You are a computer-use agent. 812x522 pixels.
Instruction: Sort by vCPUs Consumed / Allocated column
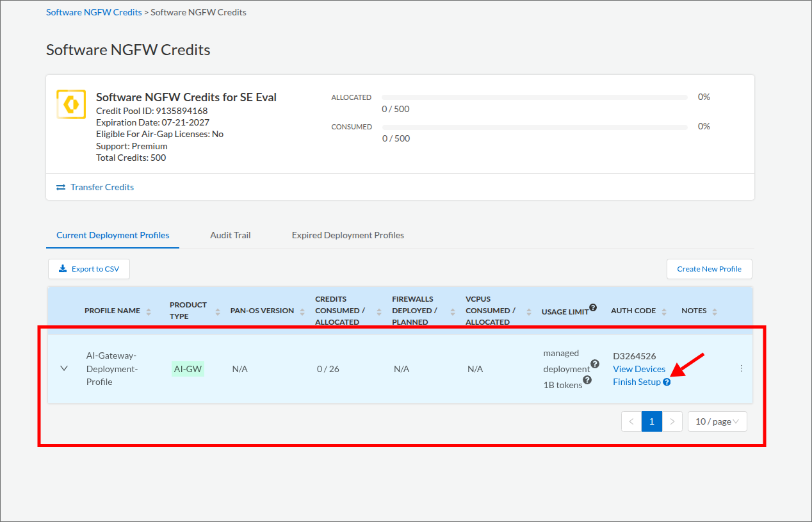point(529,312)
